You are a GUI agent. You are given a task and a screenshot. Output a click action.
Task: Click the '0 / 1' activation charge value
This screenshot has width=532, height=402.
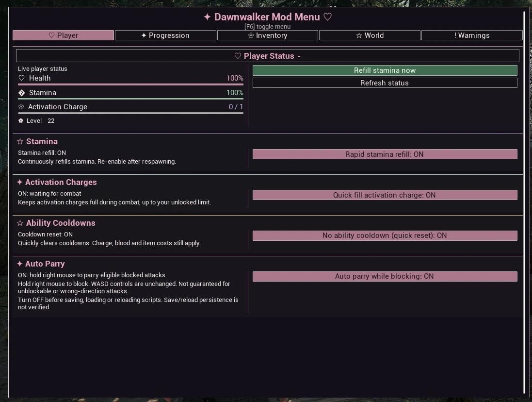click(236, 107)
